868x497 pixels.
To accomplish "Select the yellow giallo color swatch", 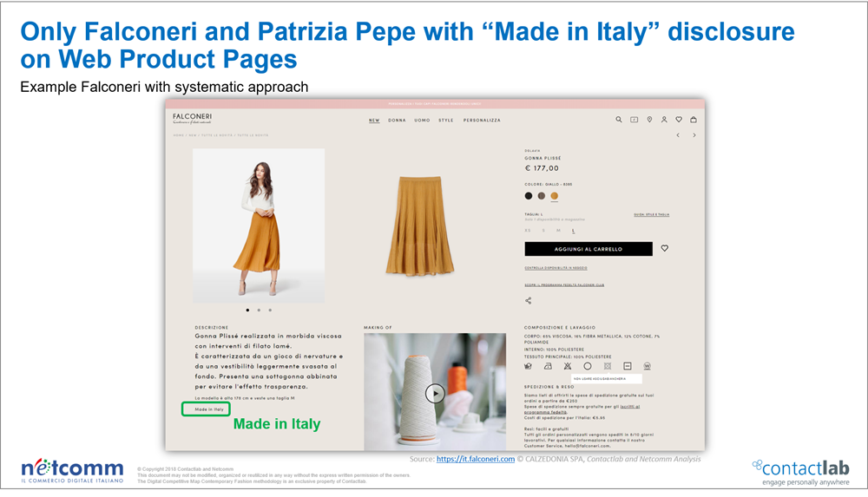I will tap(554, 196).
